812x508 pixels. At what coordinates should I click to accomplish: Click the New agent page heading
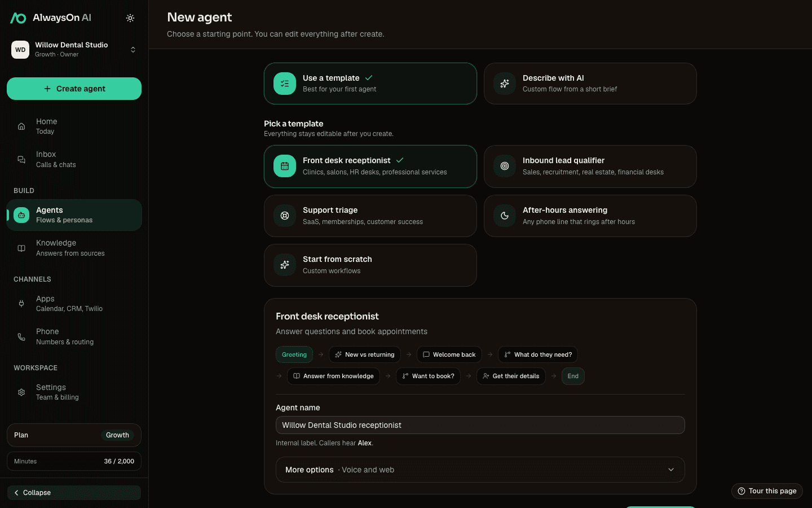[200, 17]
